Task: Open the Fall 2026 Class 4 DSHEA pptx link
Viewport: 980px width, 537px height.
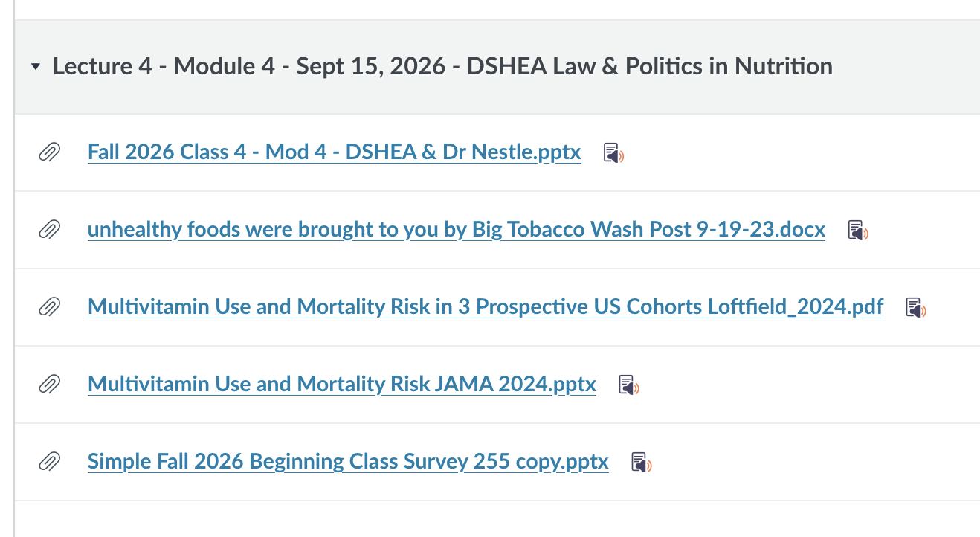Action: tap(335, 152)
